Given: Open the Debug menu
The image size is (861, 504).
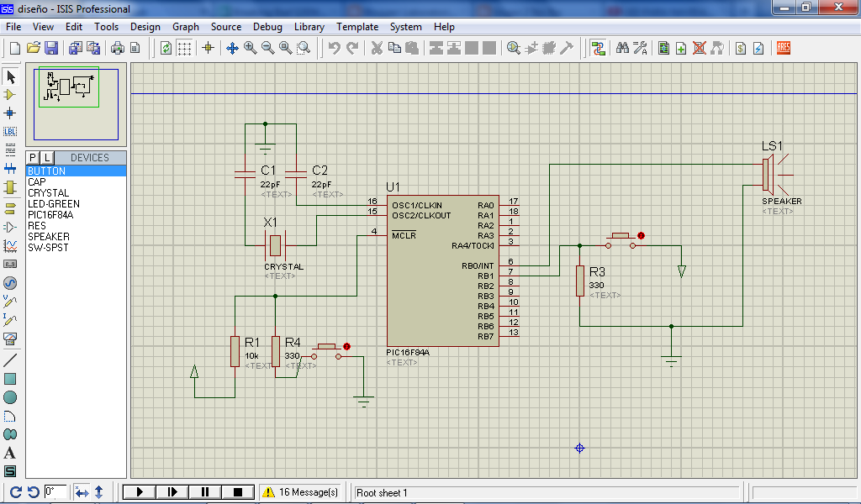Looking at the screenshot, I should coord(267,27).
